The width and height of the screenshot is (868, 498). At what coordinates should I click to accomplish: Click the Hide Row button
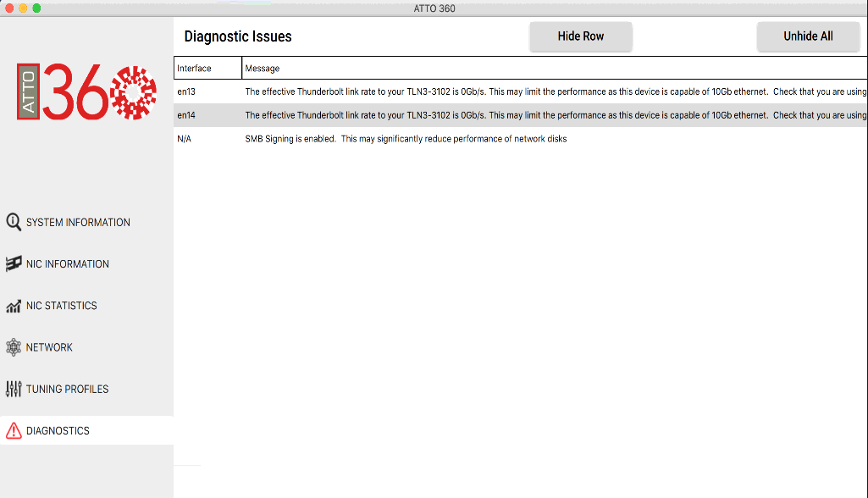[x=581, y=36]
